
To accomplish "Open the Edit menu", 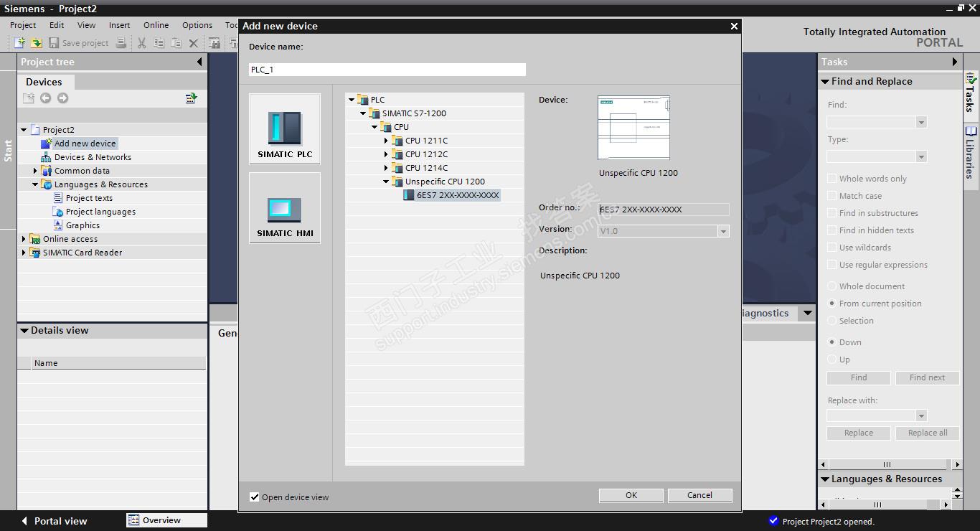I will (x=57, y=25).
